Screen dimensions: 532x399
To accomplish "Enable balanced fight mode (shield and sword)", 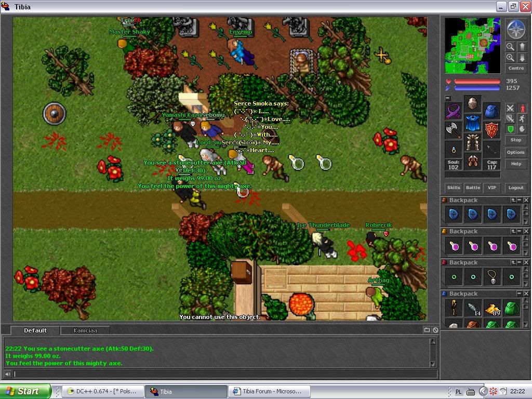I will (510, 118).
